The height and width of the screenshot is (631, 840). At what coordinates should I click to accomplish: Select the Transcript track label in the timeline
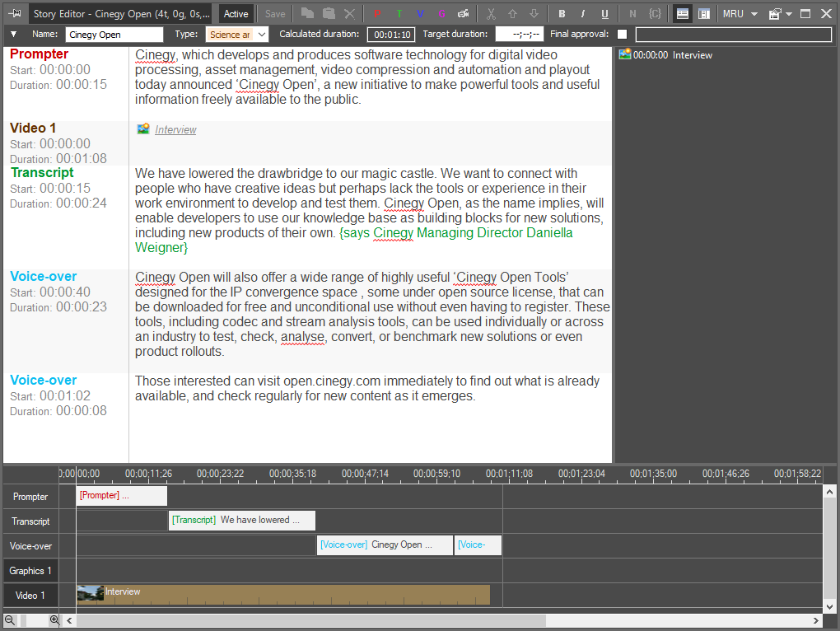(x=30, y=521)
